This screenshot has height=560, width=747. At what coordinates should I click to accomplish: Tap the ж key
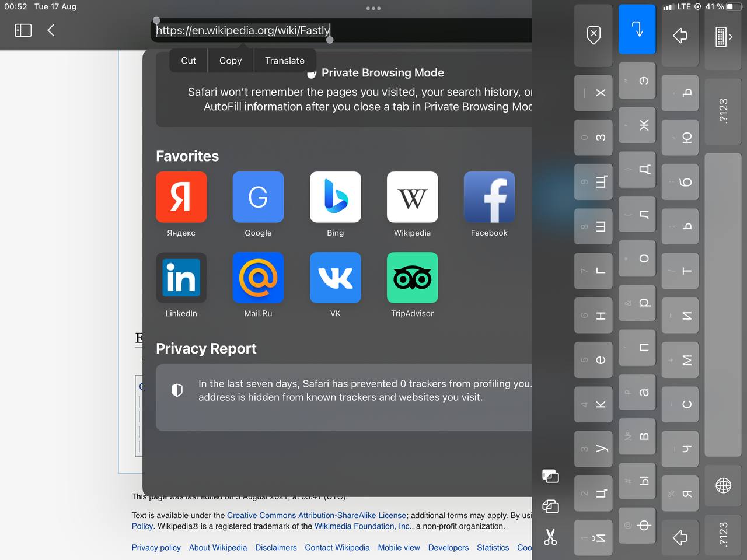637,125
